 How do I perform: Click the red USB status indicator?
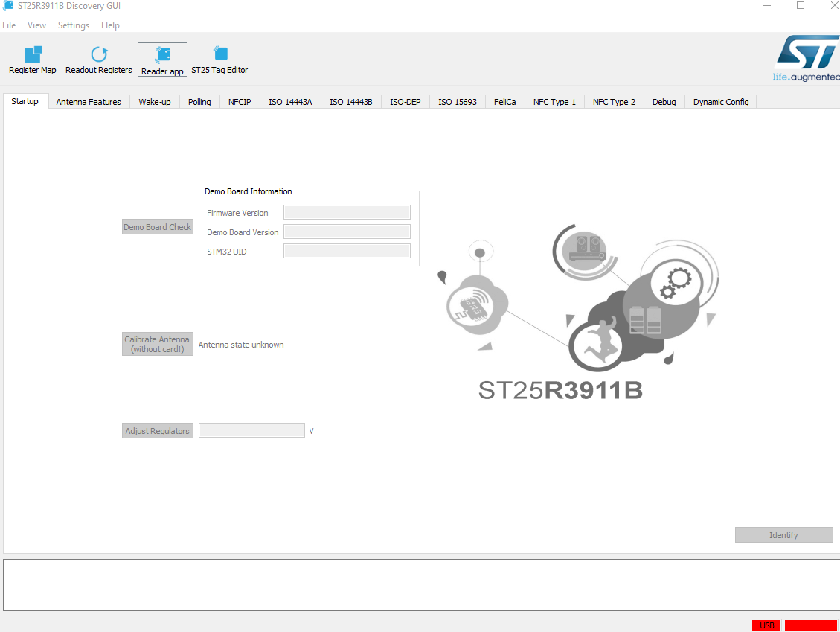click(x=766, y=625)
